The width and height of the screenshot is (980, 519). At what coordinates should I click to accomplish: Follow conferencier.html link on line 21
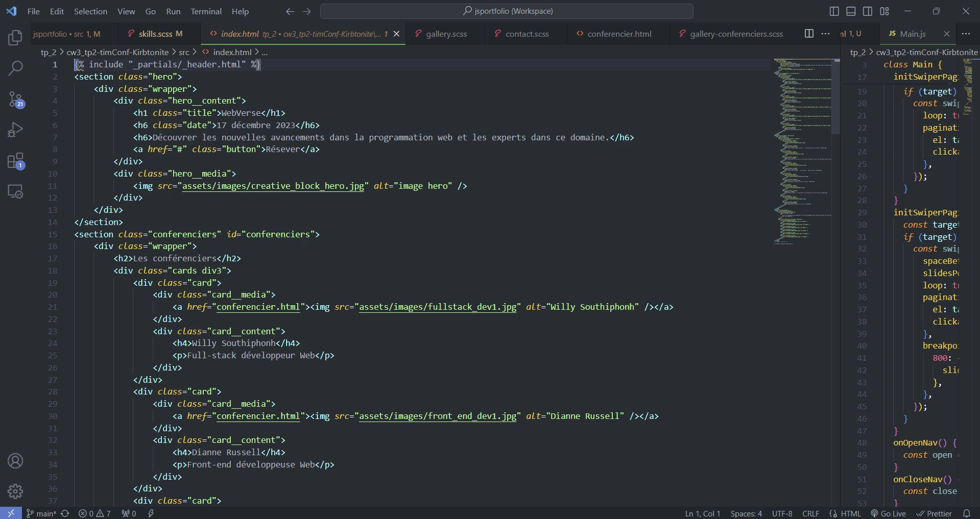tap(258, 307)
